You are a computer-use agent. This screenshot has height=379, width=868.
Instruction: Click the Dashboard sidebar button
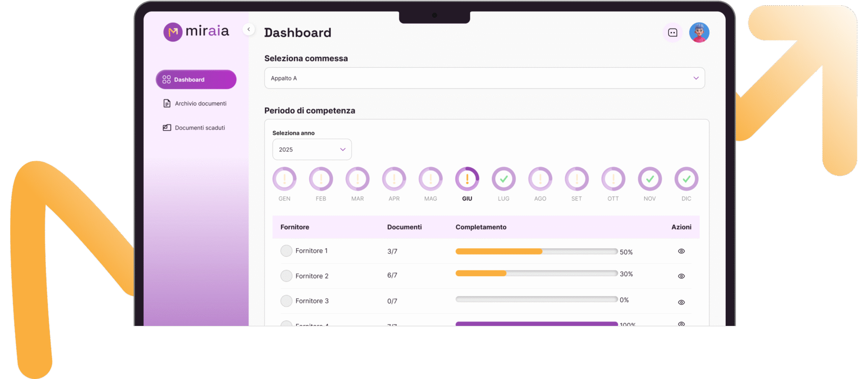tap(196, 80)
